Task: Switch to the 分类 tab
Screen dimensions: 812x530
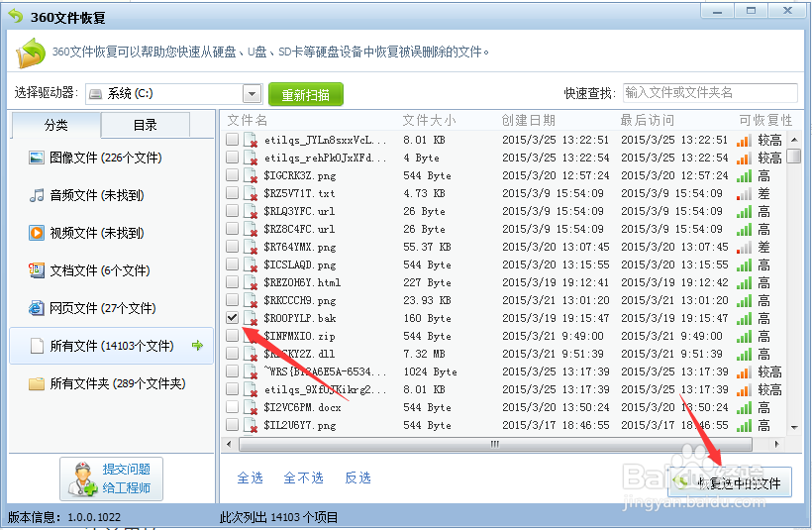Action: point(55,125)
